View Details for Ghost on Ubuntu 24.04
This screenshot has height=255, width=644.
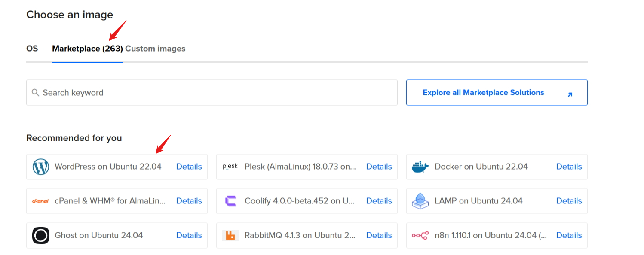tap(189, 235)
